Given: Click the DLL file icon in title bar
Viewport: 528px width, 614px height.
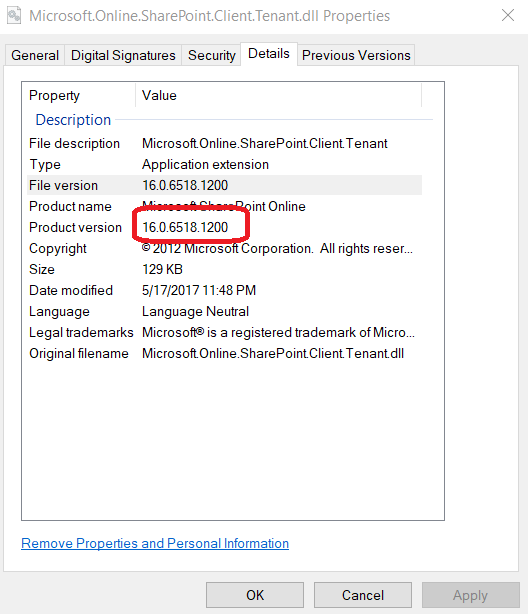Looking at the screenshot, I should pos(14,16).
